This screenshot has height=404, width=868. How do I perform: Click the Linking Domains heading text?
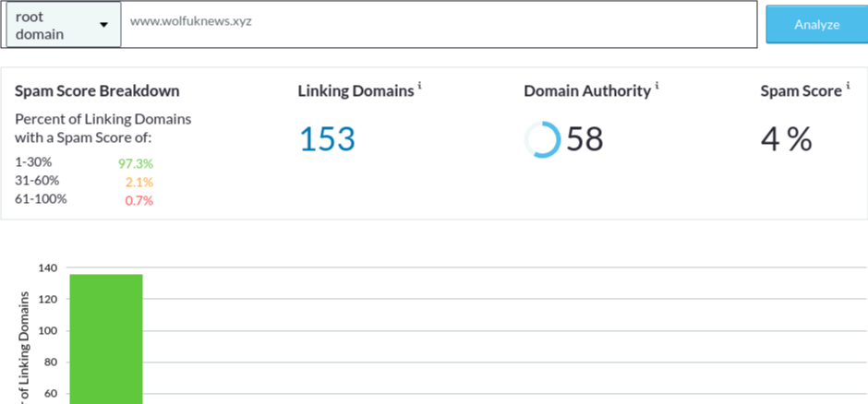click(x=356, y=91)
